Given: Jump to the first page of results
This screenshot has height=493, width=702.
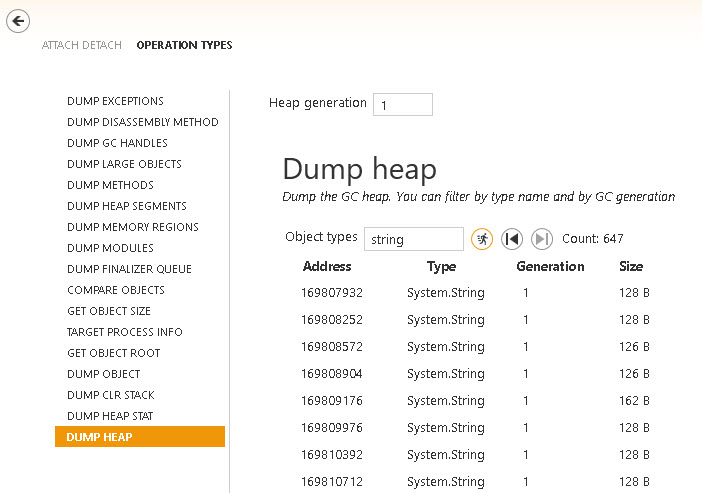Looking at the screenshot, I should point(512,239).
